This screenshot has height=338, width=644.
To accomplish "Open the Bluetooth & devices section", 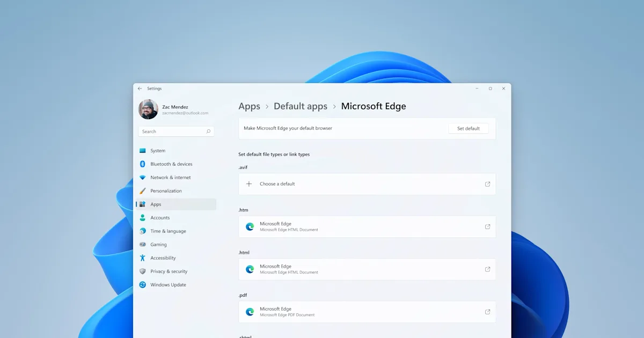I will coord(171,164).
